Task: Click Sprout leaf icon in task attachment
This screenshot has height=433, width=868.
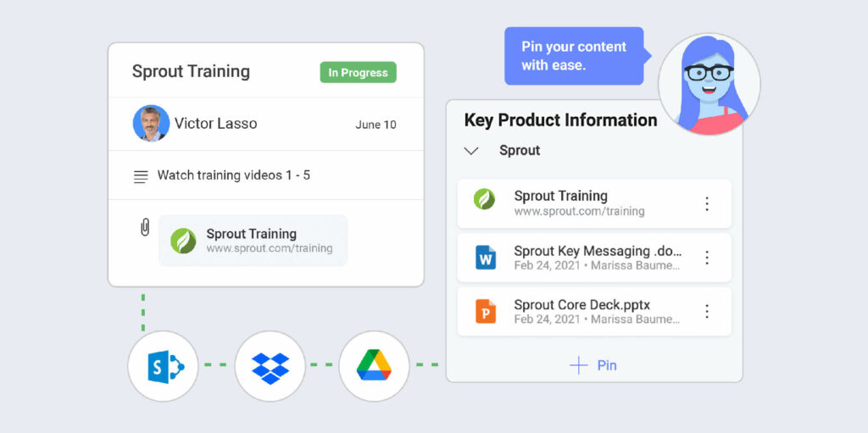Action: [183, 241]
